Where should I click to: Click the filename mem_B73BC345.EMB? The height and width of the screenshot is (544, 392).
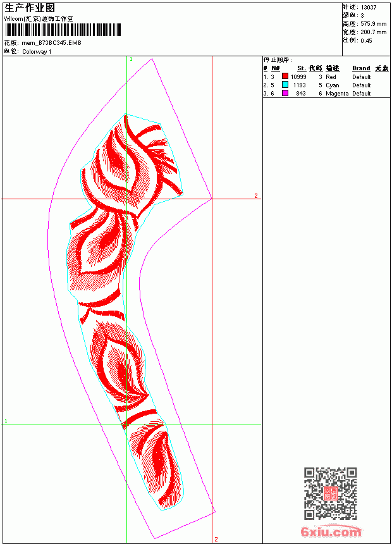tap(51, 43)
